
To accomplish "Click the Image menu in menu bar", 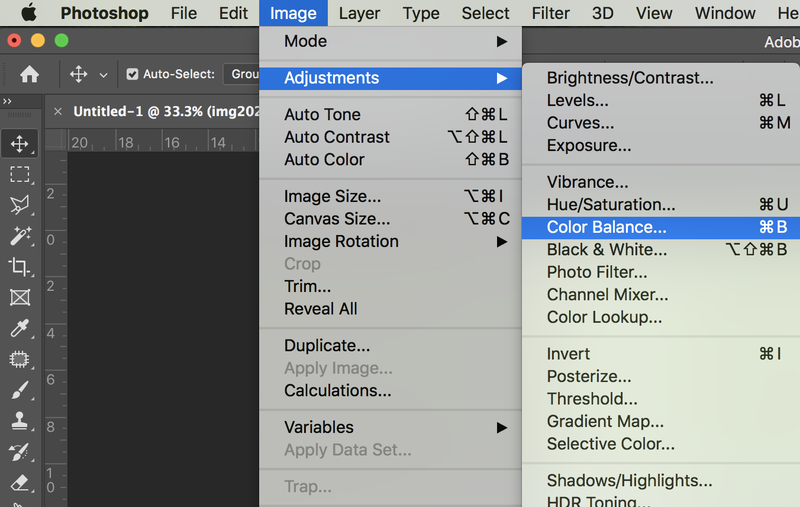I will click(293, 13).
